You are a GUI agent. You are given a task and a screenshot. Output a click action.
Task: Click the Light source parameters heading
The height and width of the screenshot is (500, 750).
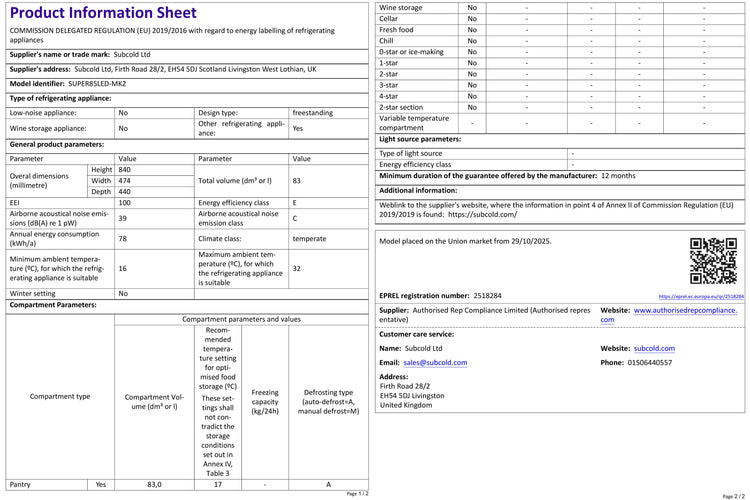pyautogui.click(x=420, y=139)
